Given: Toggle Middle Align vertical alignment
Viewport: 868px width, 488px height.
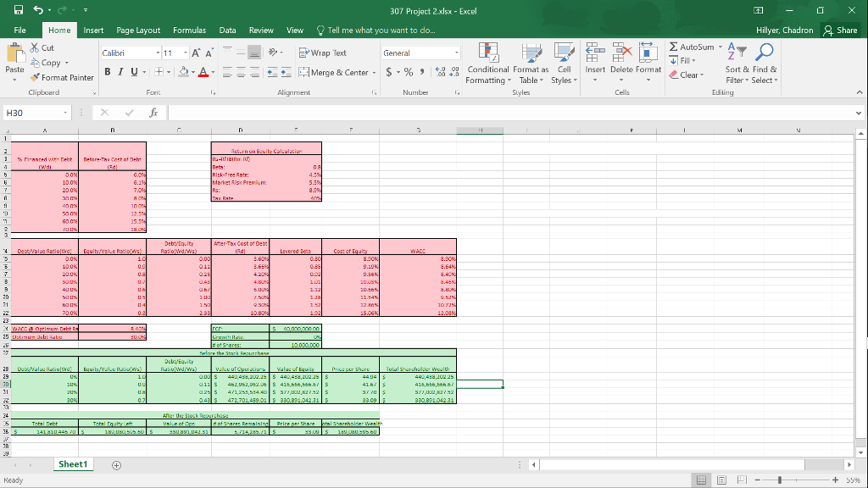Looking at the screenshot, I should 241,53.
